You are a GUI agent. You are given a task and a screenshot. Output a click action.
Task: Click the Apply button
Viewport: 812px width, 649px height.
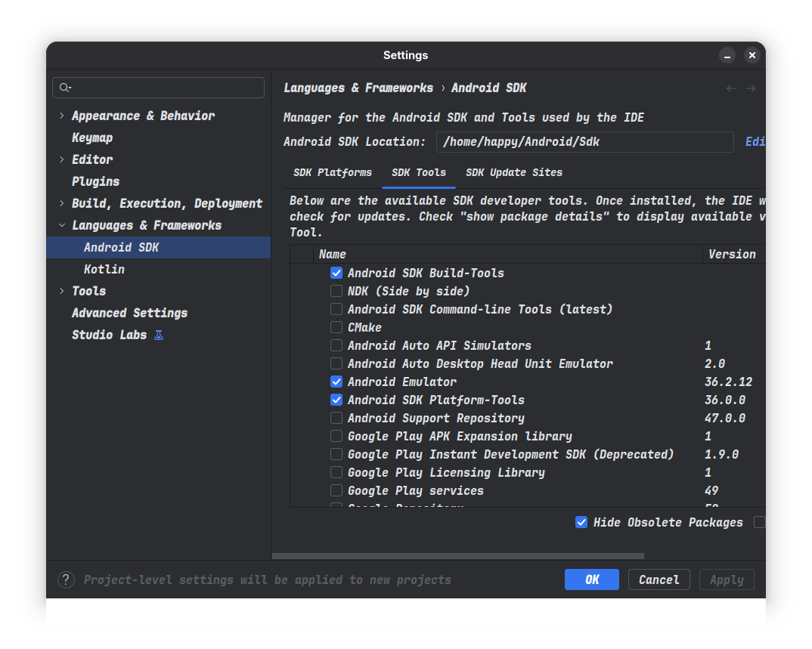coord(727,579)
